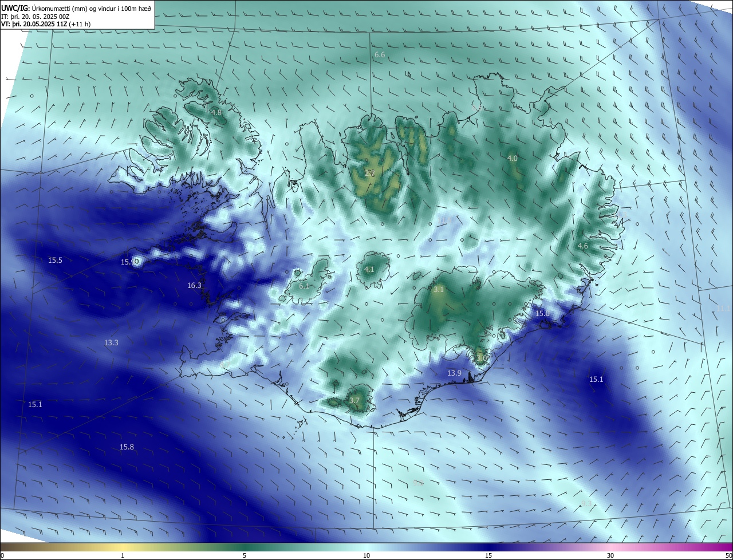Click the 3.7 value on the southern glacier
Screen dimensions: 733x560
(354, 400)
